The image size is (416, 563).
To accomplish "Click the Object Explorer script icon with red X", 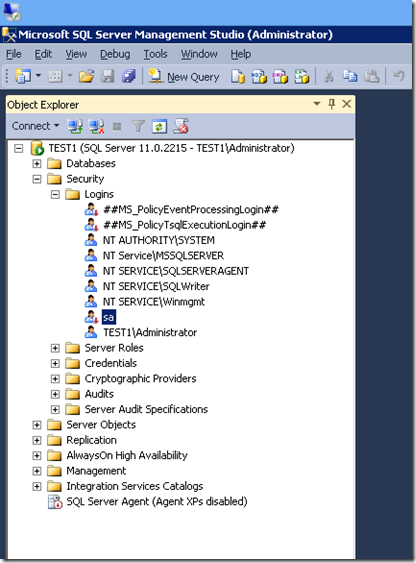I will [181, 126].
